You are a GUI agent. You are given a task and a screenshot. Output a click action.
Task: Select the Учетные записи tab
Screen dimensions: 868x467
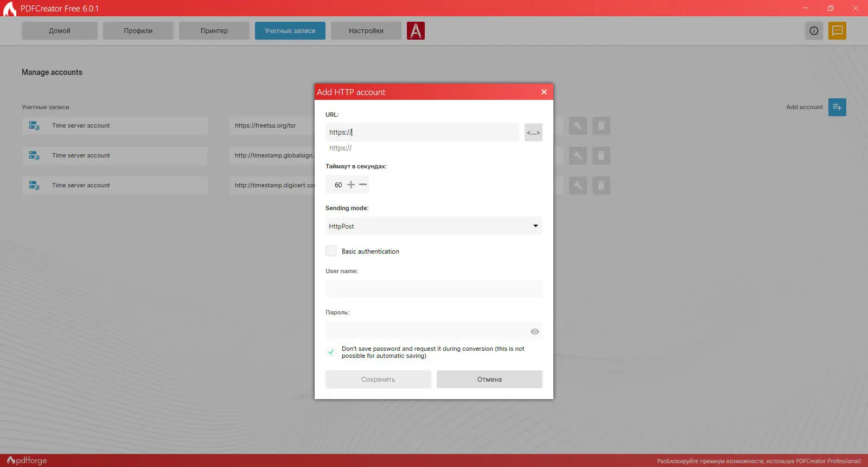290,31
